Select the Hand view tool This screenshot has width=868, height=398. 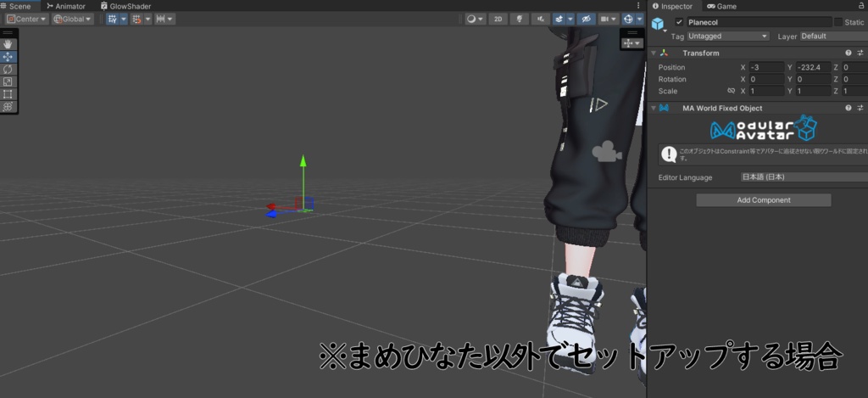8,44
